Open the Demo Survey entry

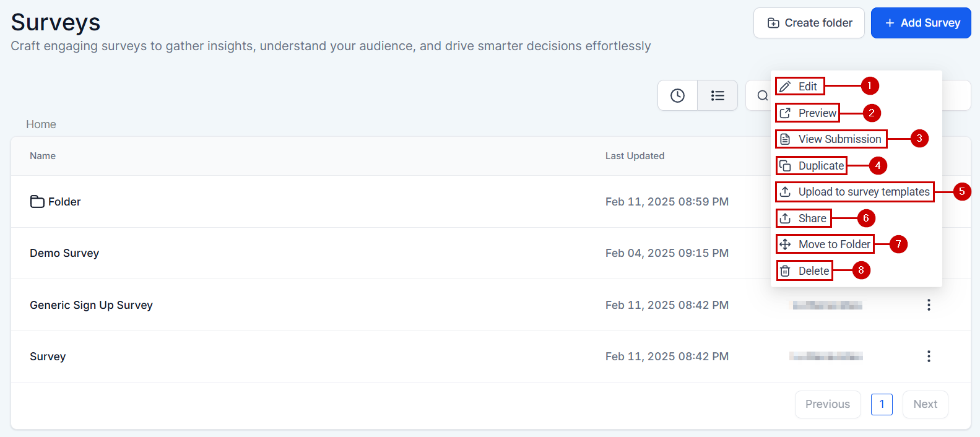click(x=64, y=253)
